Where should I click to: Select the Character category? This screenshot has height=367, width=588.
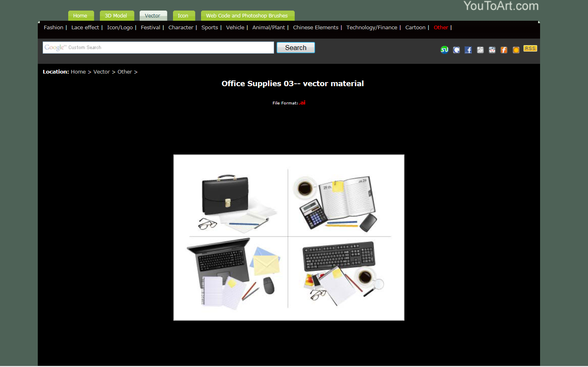tap(181, 28)
